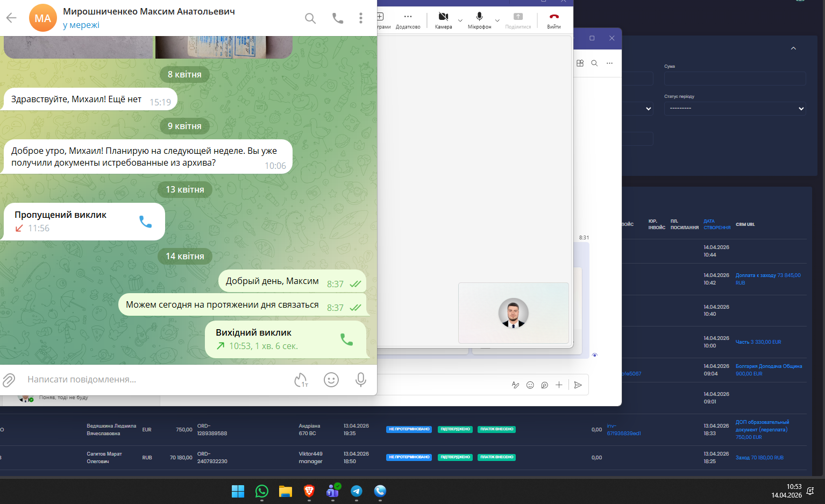
Task: Insert Loop component in Teams compose box
Action: (544, 385)
